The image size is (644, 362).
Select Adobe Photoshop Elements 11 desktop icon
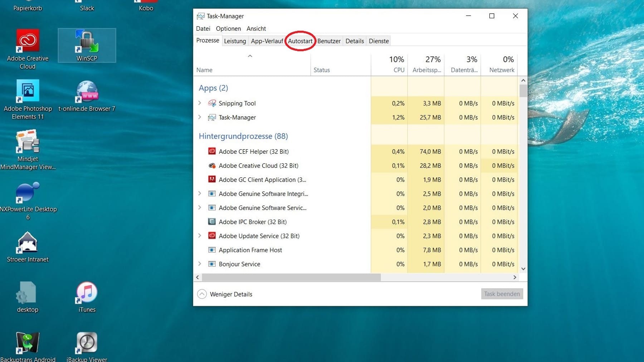28,99
